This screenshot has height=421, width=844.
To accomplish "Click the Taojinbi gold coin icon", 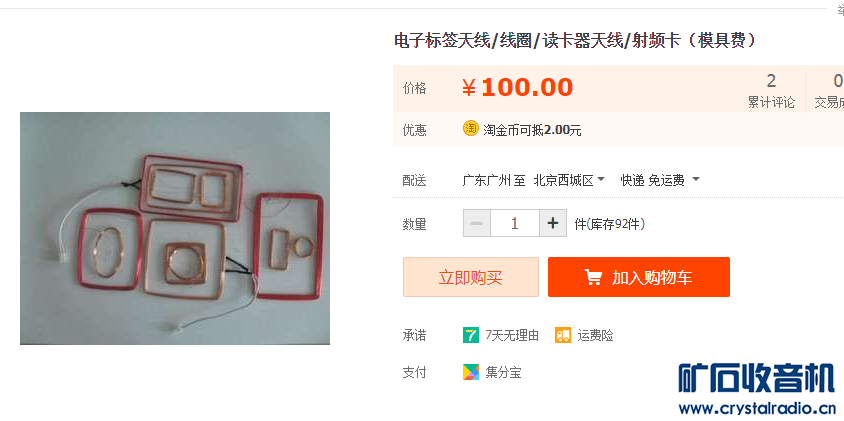I will click(470, 129).
